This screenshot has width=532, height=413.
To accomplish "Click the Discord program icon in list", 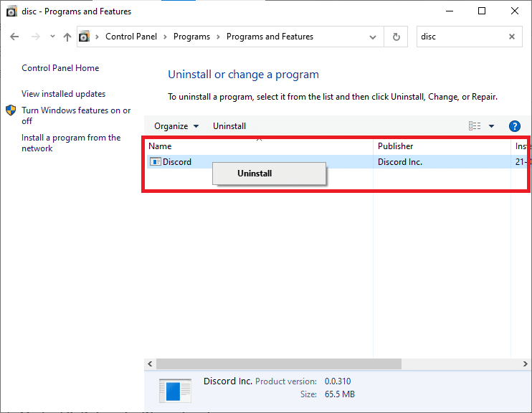I will coord(155,162).
